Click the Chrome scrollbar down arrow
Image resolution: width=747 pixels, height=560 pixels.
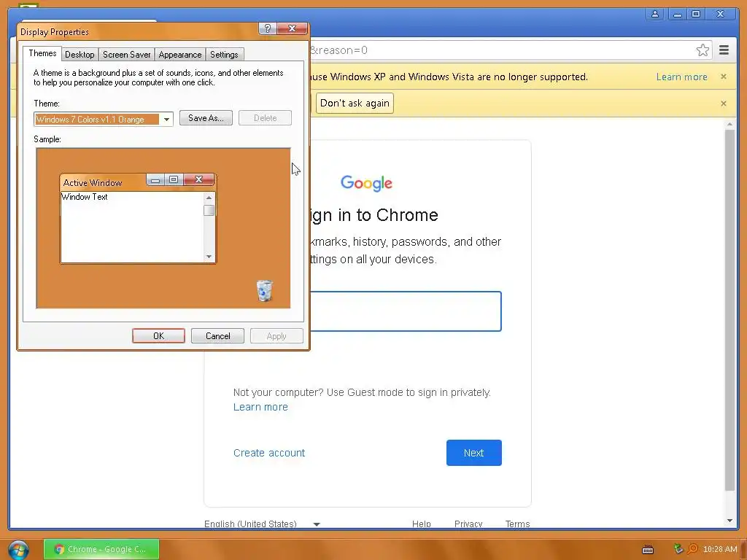click(x=729, y=521)
